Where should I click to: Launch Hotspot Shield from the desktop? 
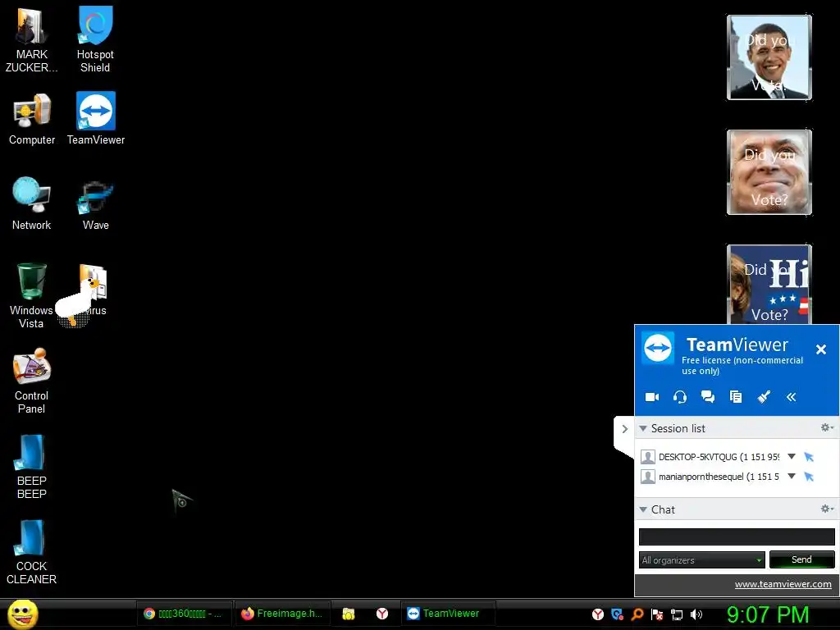[x=95, y=38]
